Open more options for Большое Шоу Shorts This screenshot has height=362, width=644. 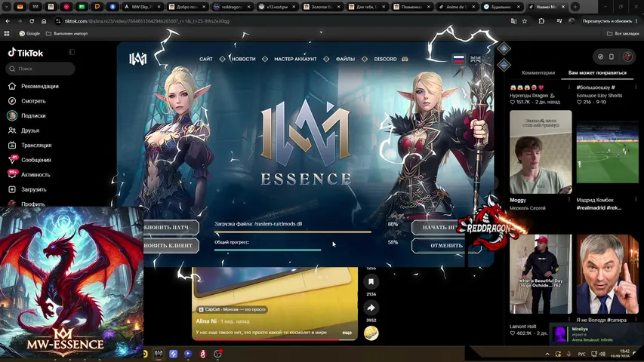tap(636, 87)
